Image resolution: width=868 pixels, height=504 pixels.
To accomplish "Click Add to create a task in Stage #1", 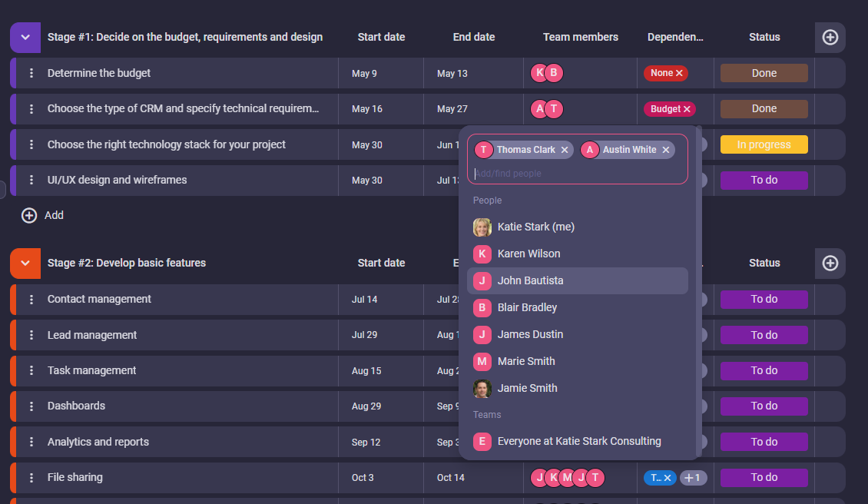I will [42, 215].
